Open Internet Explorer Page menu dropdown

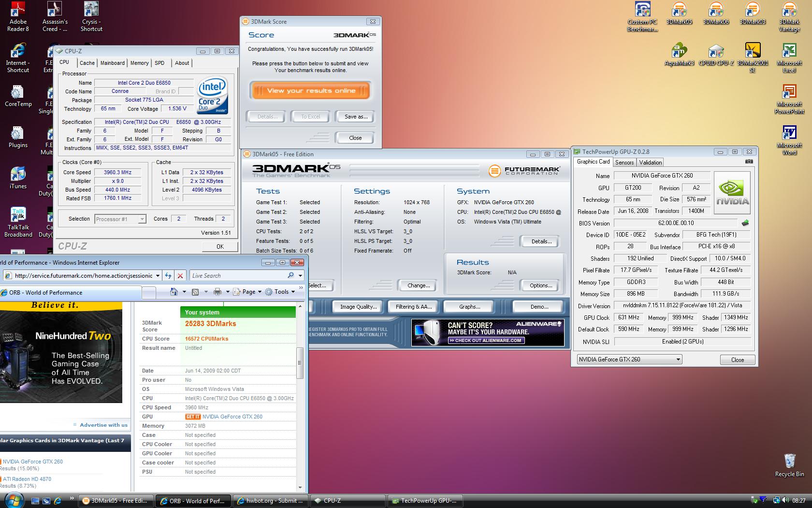(247, 292)
